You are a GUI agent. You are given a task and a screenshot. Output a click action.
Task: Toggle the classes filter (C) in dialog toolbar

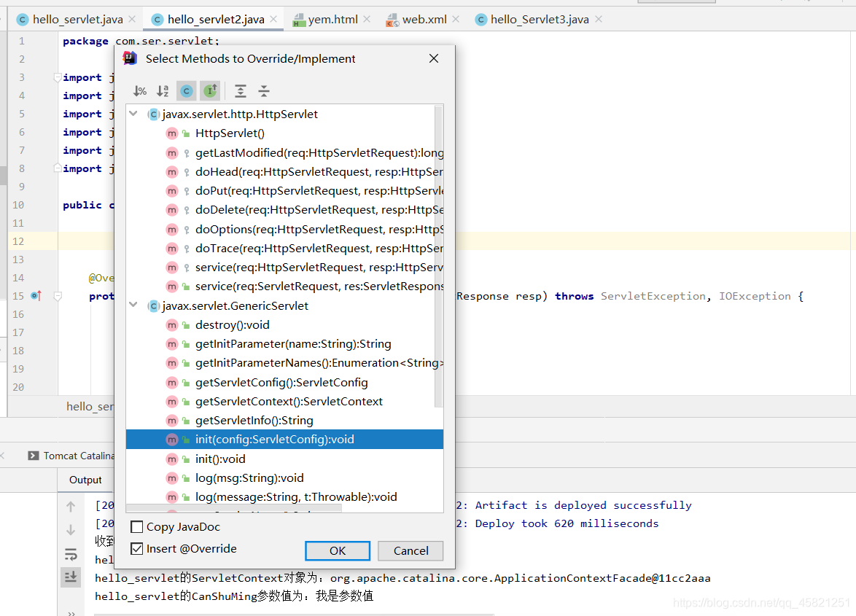click(186, 90)
